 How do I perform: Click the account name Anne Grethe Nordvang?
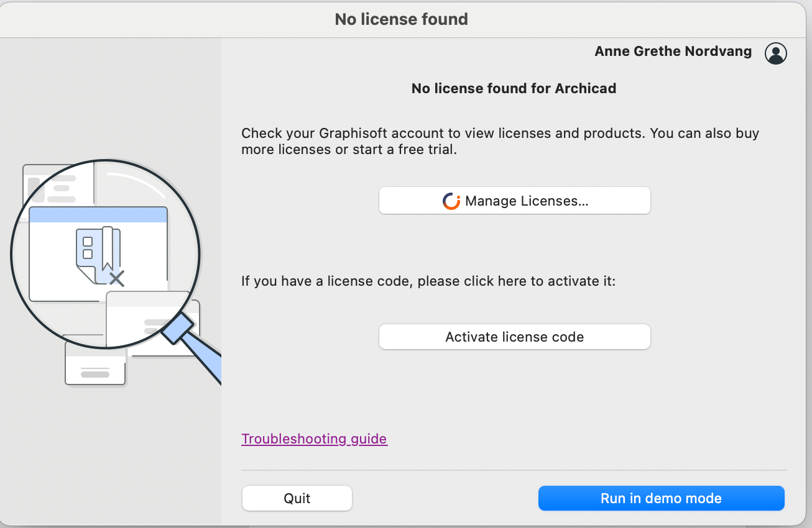(x=673, y=52)
